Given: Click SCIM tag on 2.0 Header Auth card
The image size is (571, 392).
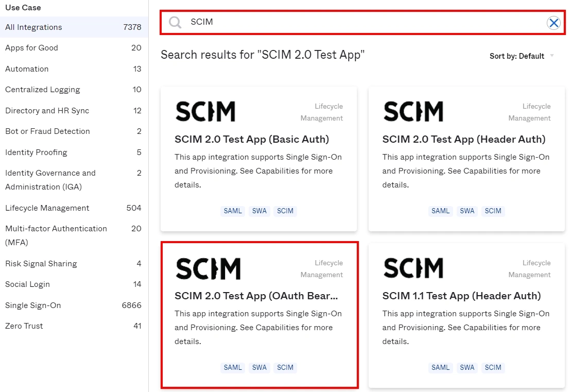Looking at the screenshot, I should (493, 211).
